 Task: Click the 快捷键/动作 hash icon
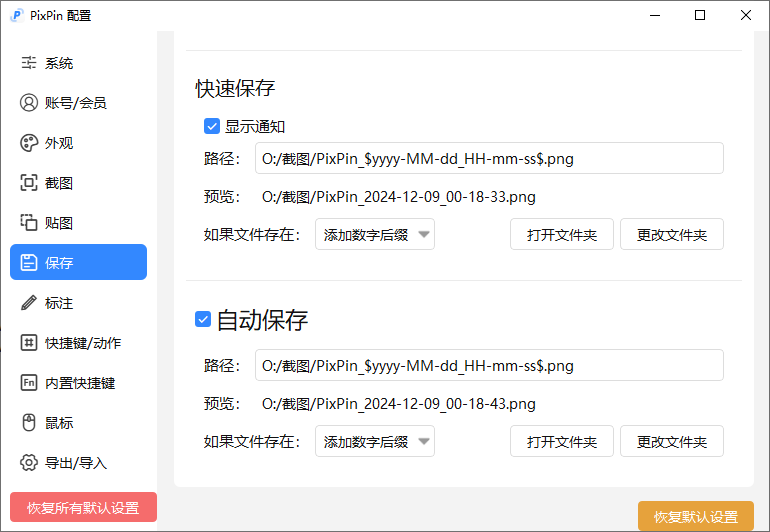click(28, 342)
